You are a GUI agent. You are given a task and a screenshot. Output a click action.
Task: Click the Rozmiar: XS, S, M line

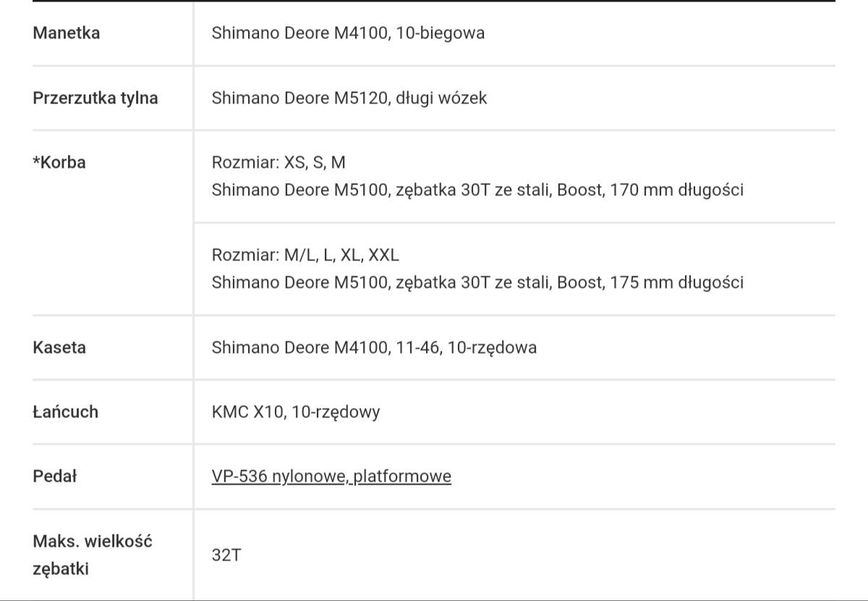[278, 163]
